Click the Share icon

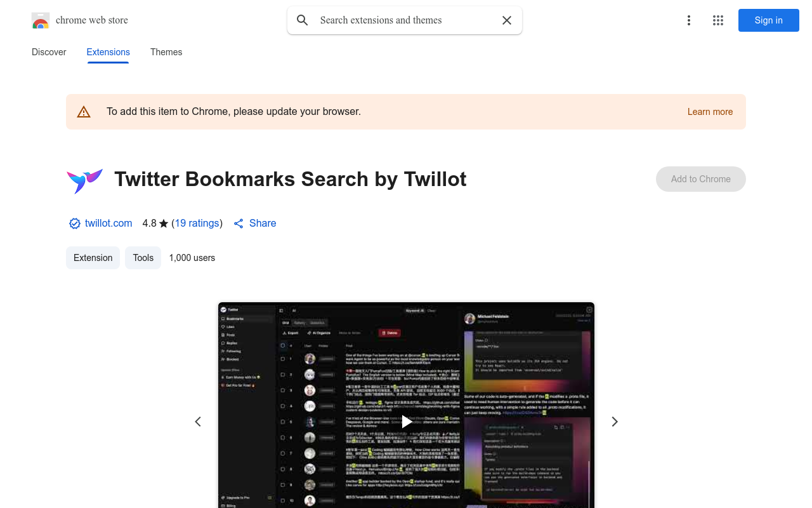(239, 224)
